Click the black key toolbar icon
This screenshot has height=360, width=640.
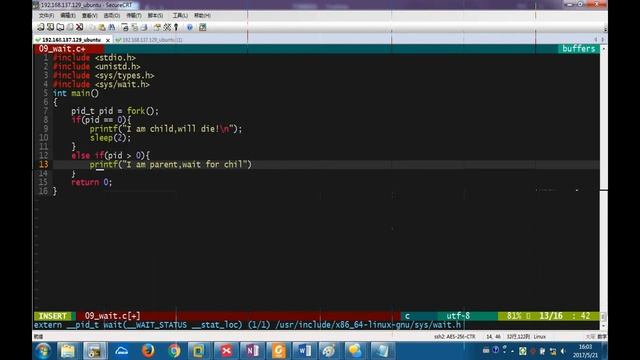coord(176,27)
